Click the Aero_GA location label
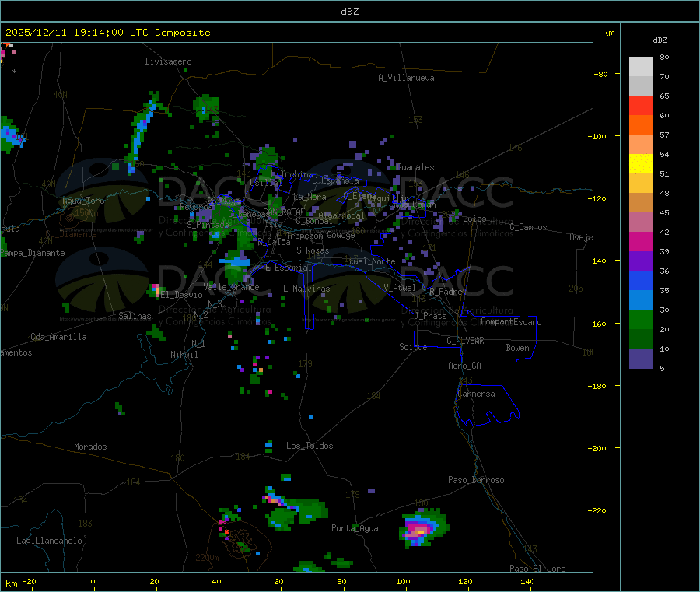The height and width of the screenshot is (592, 700). click(465, 366)
